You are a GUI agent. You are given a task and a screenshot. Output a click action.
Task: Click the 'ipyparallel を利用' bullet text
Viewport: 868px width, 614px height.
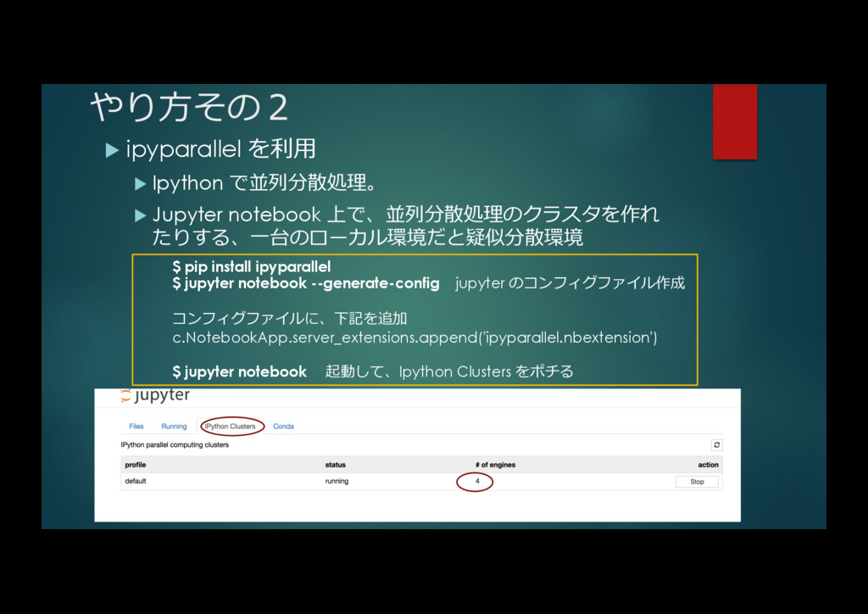click(221, 148)
